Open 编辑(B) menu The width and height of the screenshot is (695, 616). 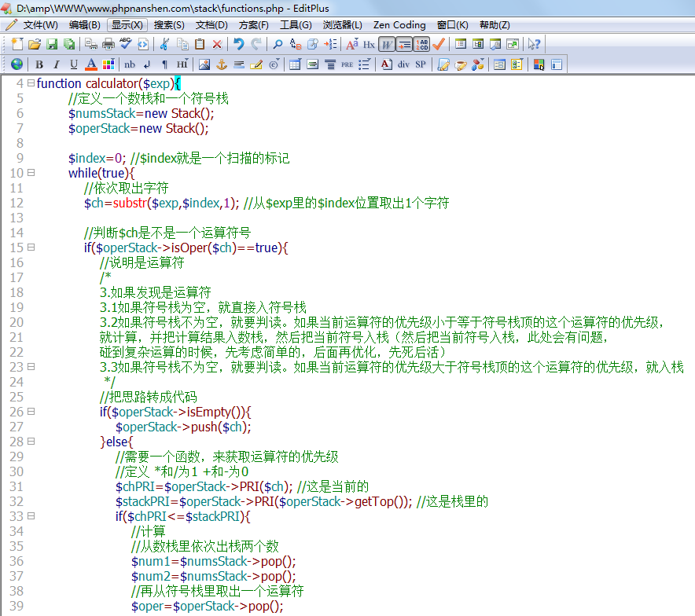click(x=84, y=25)
